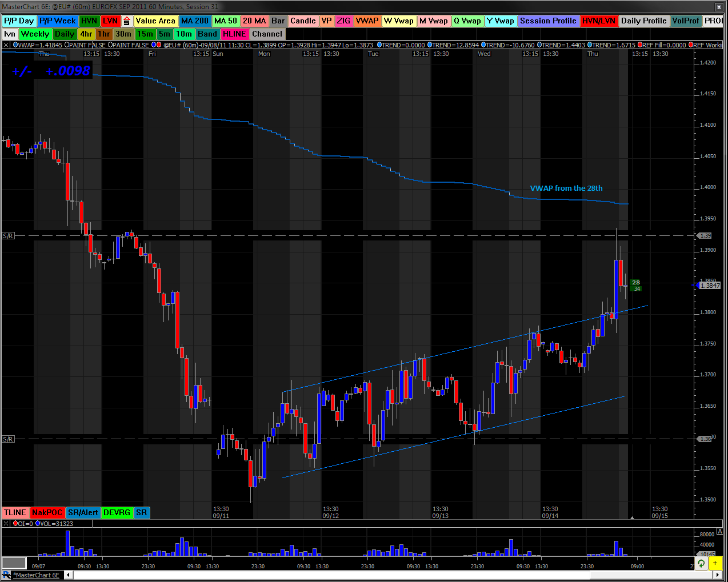Click the 'VWAP from the 28th' annotation
The image size is (728, 582).
point(566,188)
